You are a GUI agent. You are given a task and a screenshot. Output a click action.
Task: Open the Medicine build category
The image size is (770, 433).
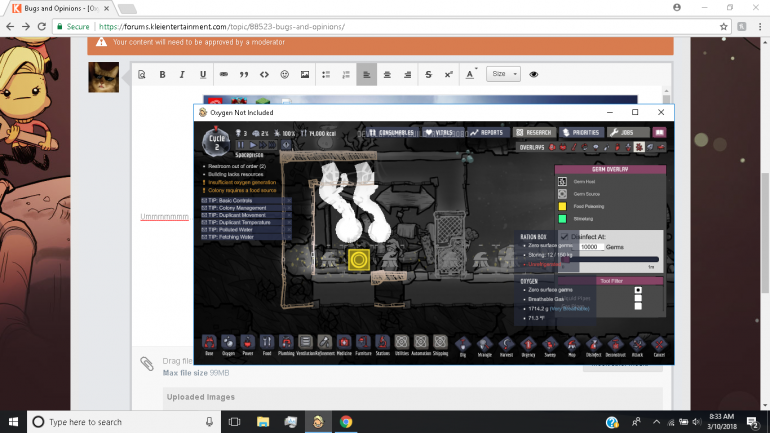pos(344,346)
